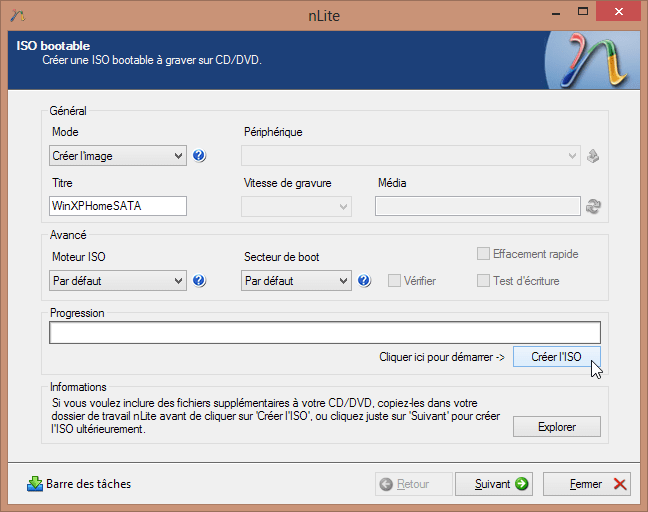The height and width of the screenshot is (512, 648).
Task: Open the Moteur ISO help icon
Action: pos(199,281)
